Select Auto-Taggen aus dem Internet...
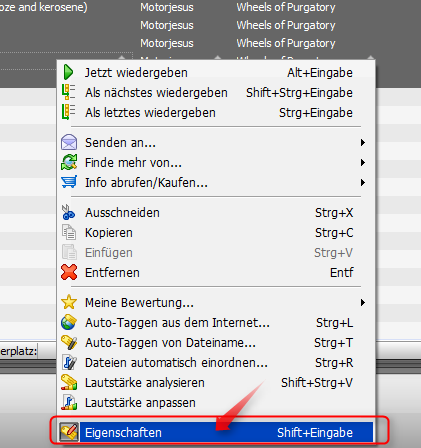This screenshot has height=448, width=421. 216,322
